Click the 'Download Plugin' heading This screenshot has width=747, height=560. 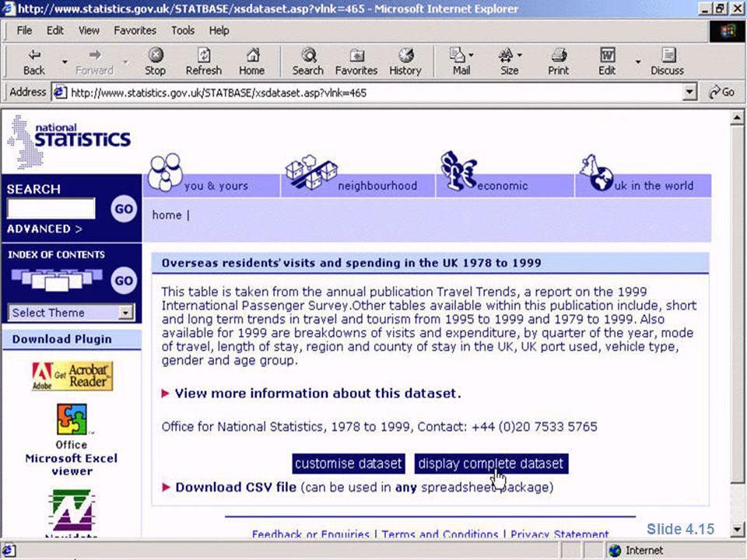tap(62, 339)
